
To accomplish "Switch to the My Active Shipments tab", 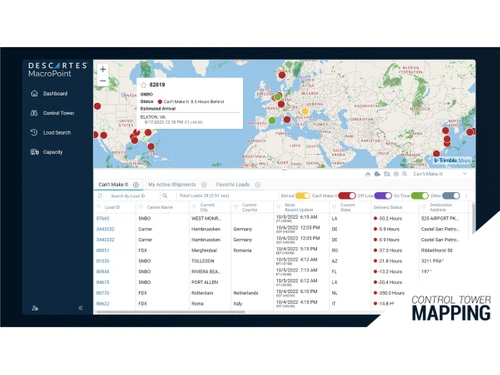I will (x=172, y=184).
